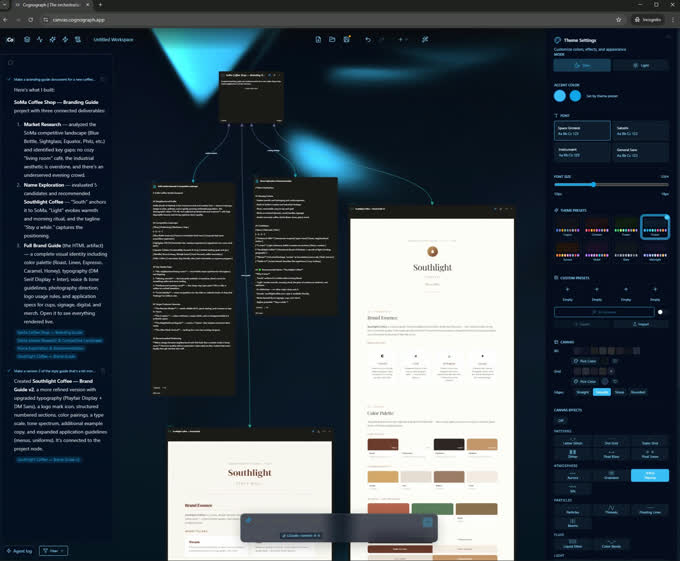Open the Filter dropdown at bottom left

point(53,551)
